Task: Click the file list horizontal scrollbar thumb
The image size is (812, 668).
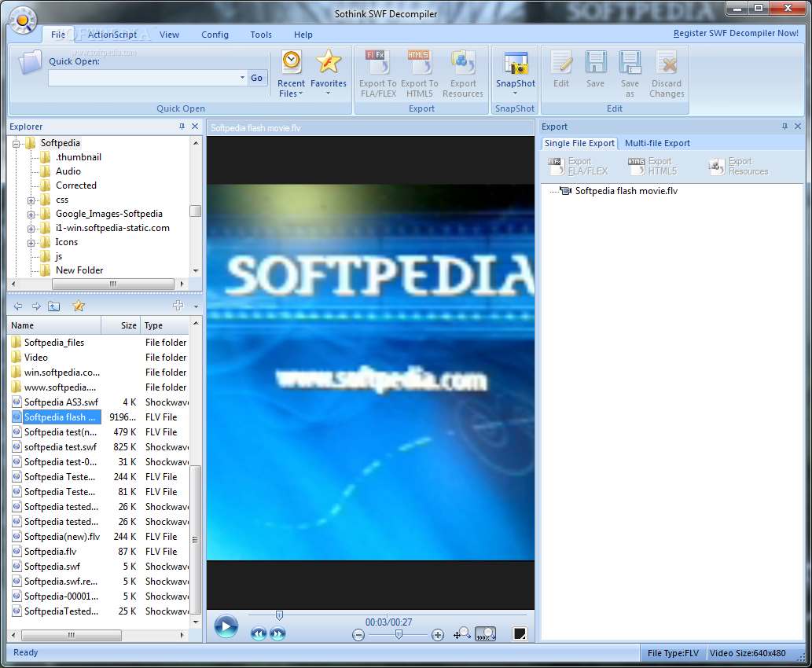Action: coord(72,635)
